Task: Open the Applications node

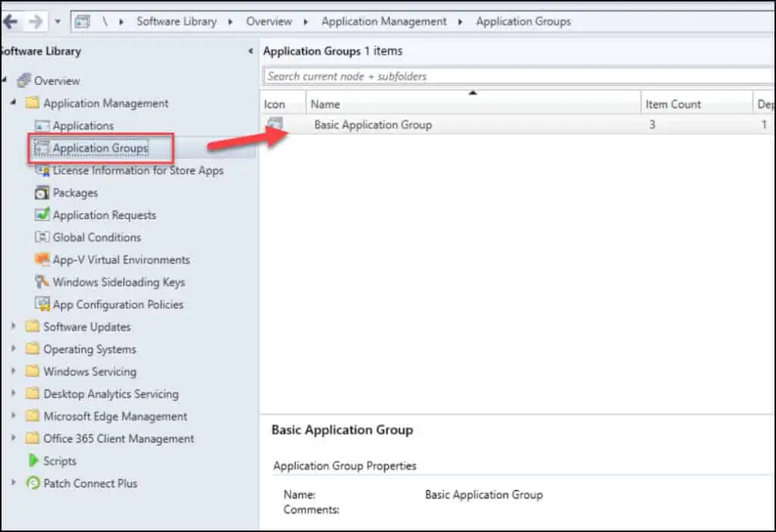Action: coord(83,126)
